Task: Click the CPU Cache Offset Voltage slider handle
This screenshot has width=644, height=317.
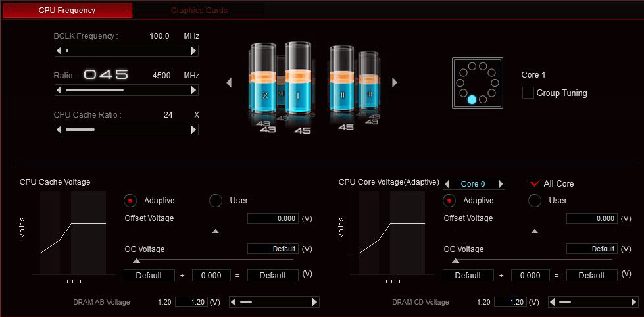Action: pos(215,231)
